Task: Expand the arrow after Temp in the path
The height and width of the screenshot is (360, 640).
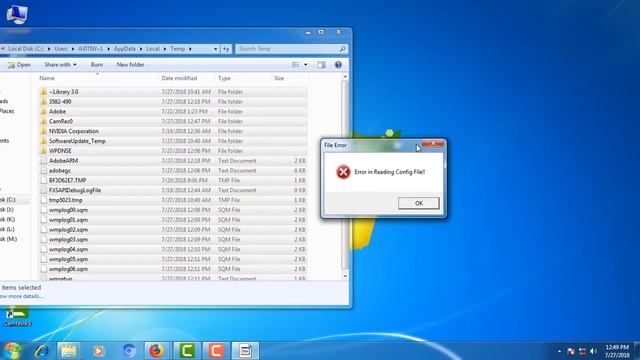Action: (x=190, y=49)
